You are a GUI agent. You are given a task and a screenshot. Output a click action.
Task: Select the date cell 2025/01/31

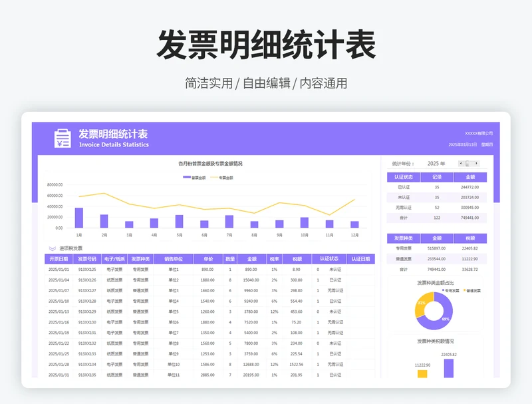(x=59, y=375)
